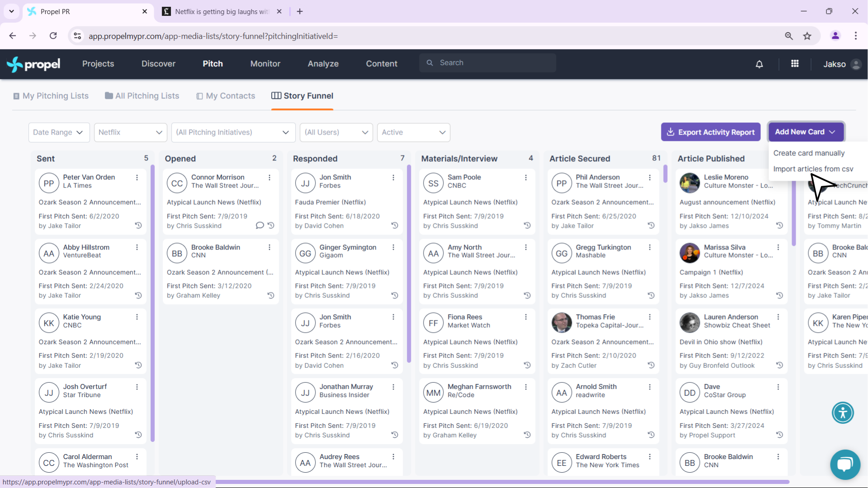
Task: View history icon on Sam Poole card
Action: [527, 225]
